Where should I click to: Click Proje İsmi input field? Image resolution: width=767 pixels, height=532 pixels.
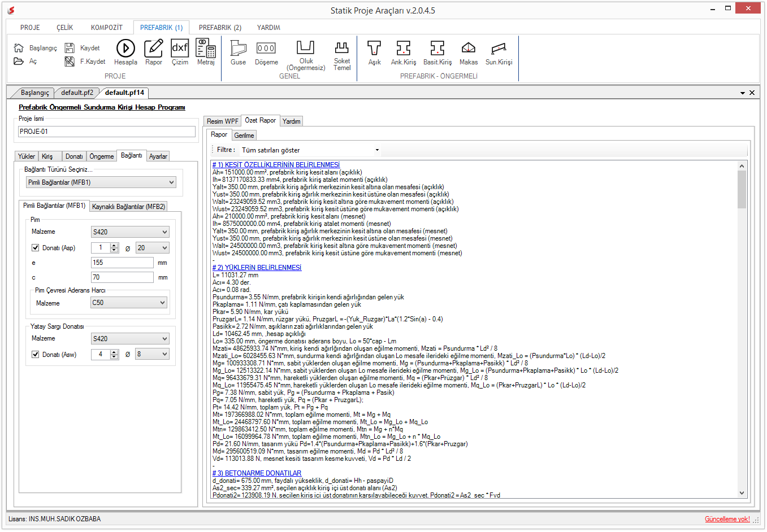107,132
